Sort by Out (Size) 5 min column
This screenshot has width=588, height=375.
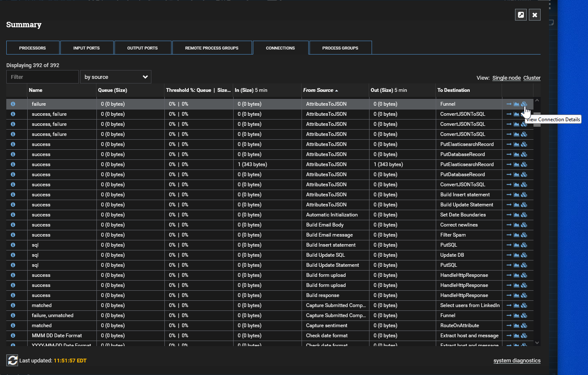tap(403, 90)
